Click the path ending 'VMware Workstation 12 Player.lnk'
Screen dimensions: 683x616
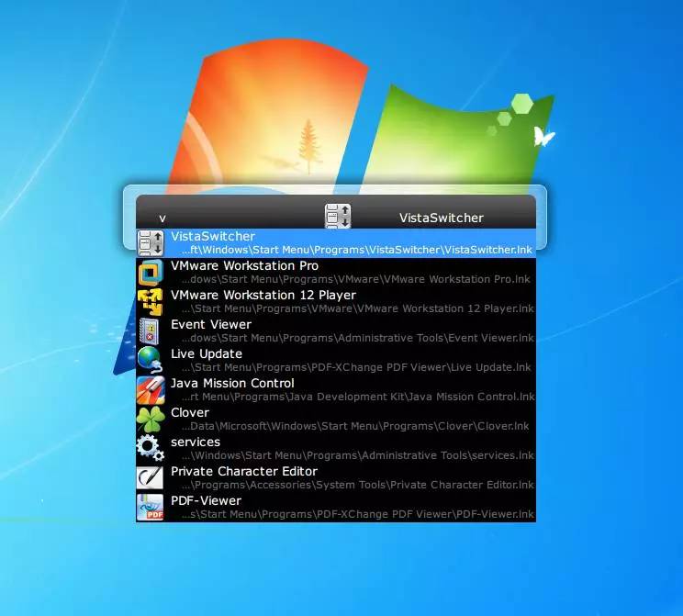[x=358, y=308]
